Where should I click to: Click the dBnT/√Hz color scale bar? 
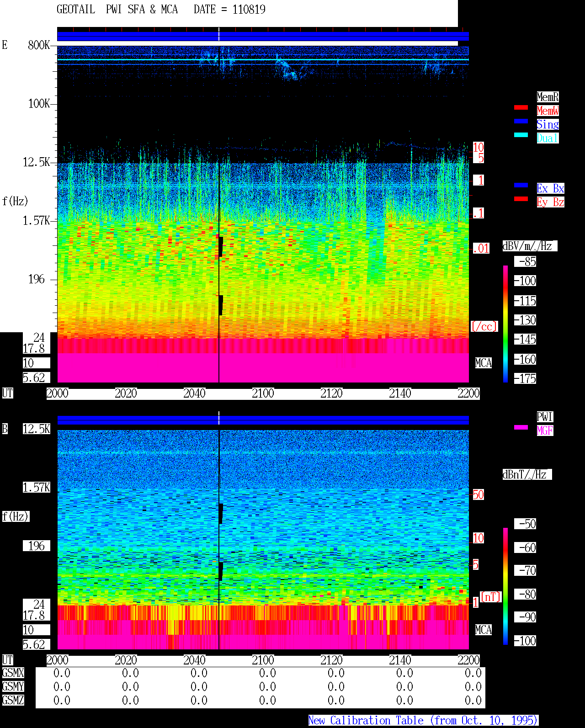[505, 586]
